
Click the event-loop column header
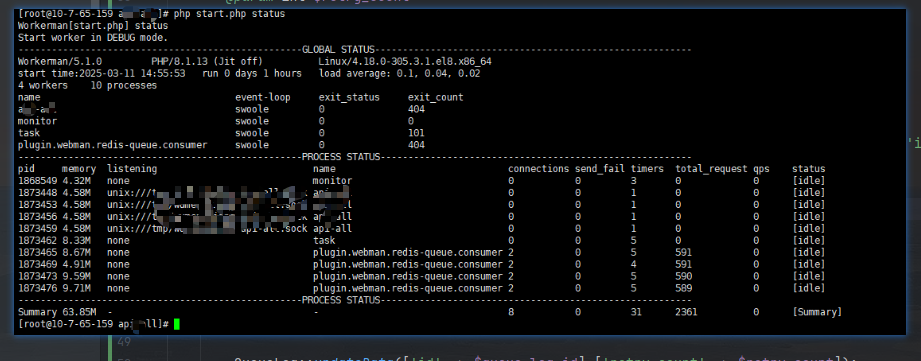[x=263, y=97]
